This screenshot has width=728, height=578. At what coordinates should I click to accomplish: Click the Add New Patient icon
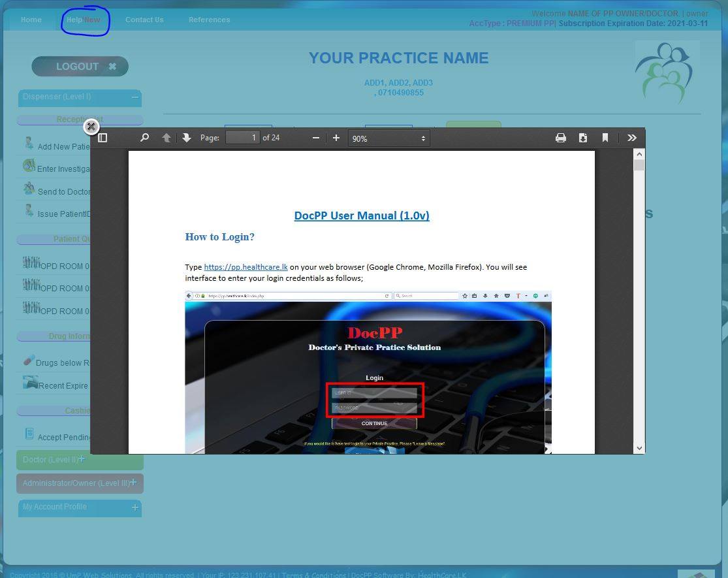point(29,144)
